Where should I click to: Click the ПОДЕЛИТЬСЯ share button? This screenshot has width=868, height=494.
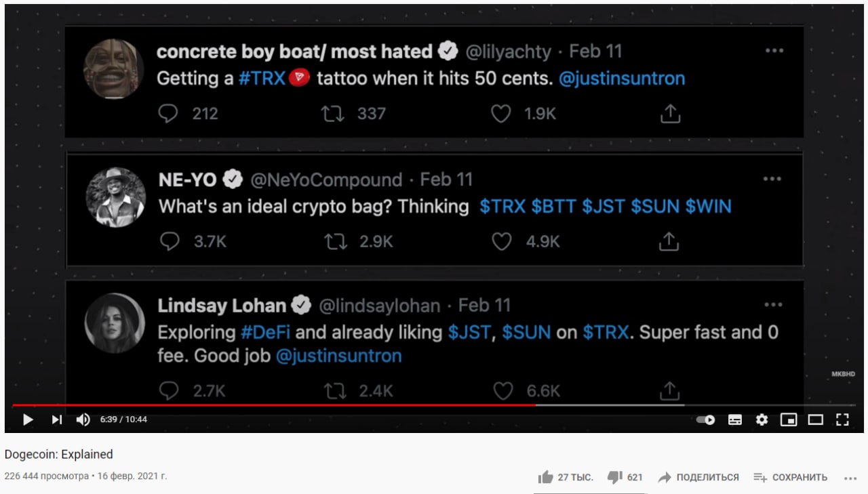pyautogui.click(x=698, y=477)
